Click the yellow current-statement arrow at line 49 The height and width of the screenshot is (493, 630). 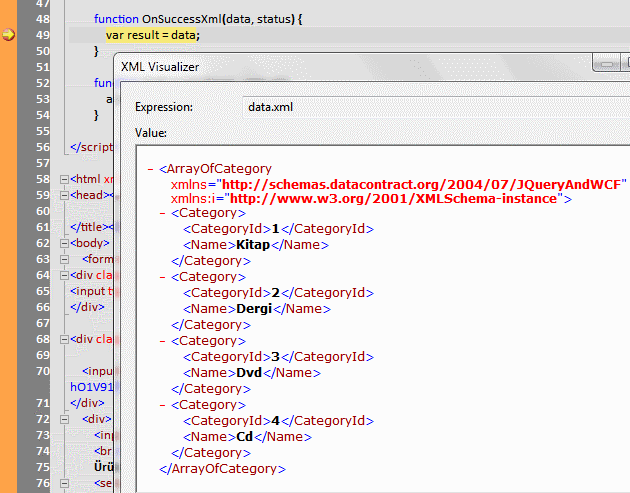coord(8,35)
